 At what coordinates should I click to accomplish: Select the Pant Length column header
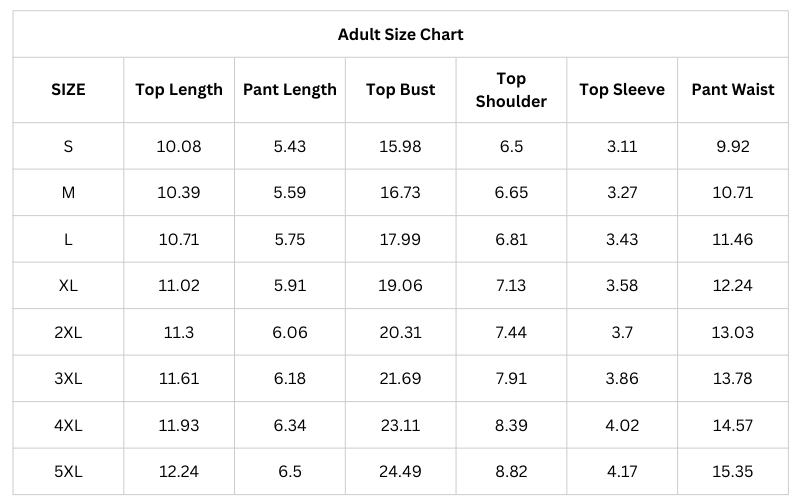[290, 89]
